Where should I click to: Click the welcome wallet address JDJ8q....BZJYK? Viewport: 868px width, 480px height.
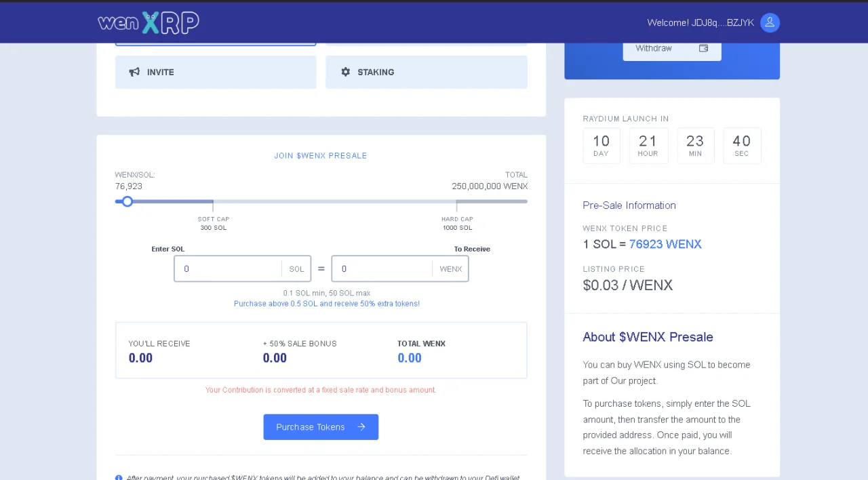pyautogui.click(x=722, y=22)
